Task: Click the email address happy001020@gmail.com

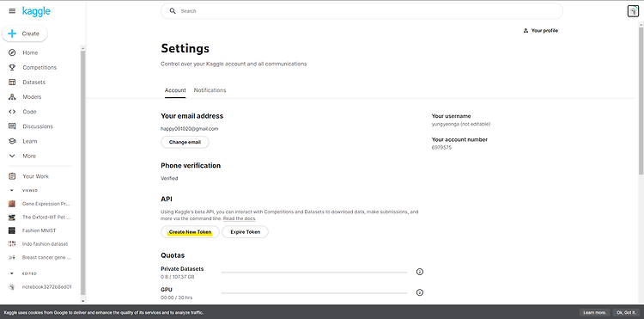Action: click(x=190, y=129)
